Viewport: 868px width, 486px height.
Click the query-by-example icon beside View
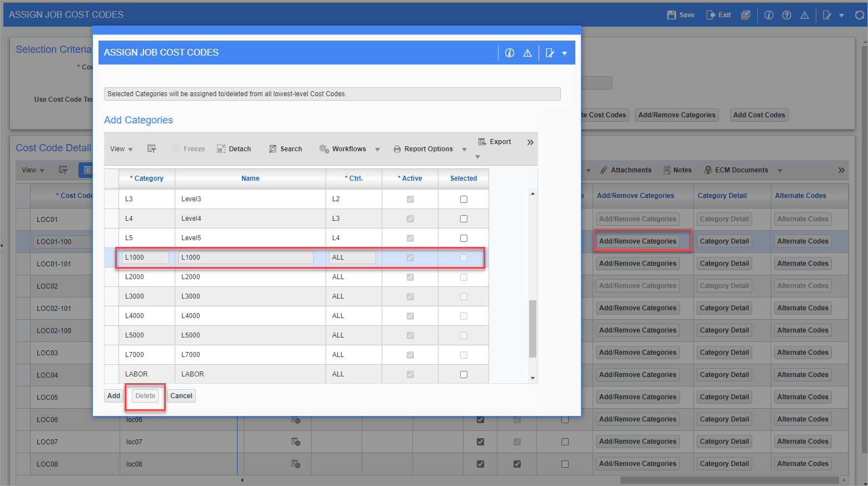pyautogui.click(x=151, y=149)
